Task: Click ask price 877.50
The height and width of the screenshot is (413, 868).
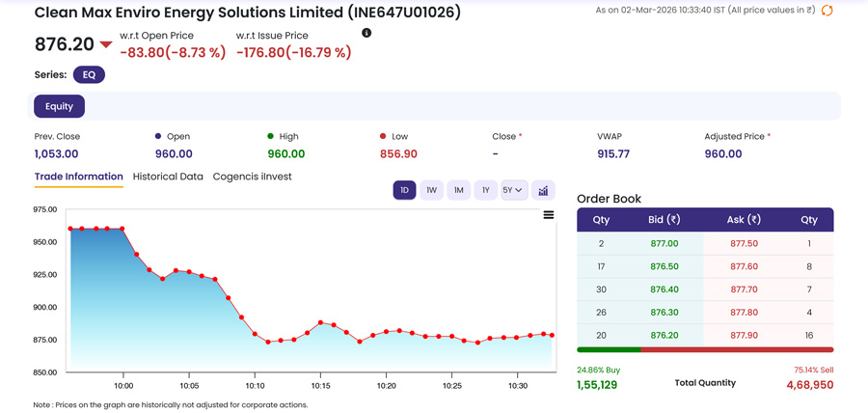Action: coord(744,243)
